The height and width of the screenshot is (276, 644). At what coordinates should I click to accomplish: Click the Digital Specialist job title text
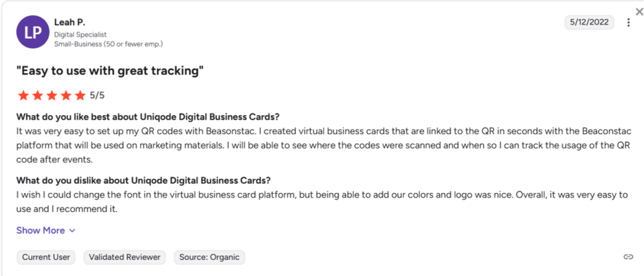[80, 35]
